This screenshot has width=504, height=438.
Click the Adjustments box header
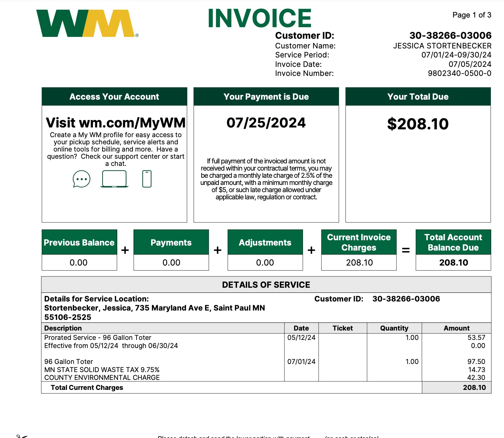[265, 243]
